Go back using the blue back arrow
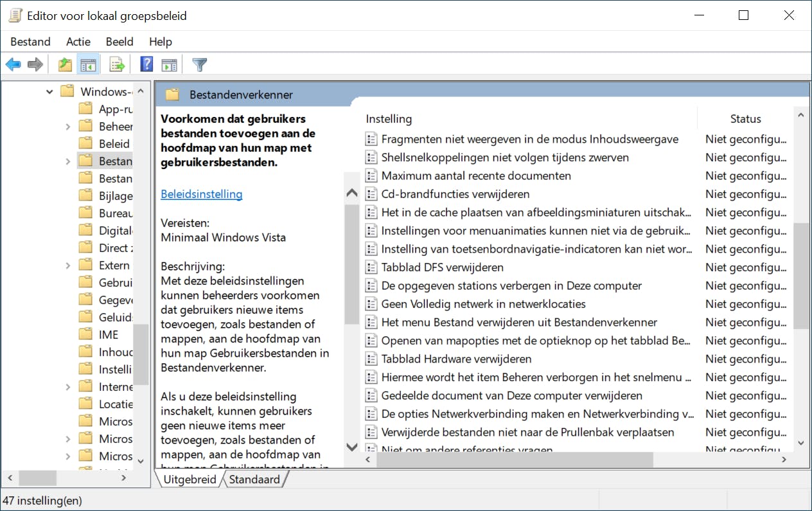 click(x=13, y=64)
